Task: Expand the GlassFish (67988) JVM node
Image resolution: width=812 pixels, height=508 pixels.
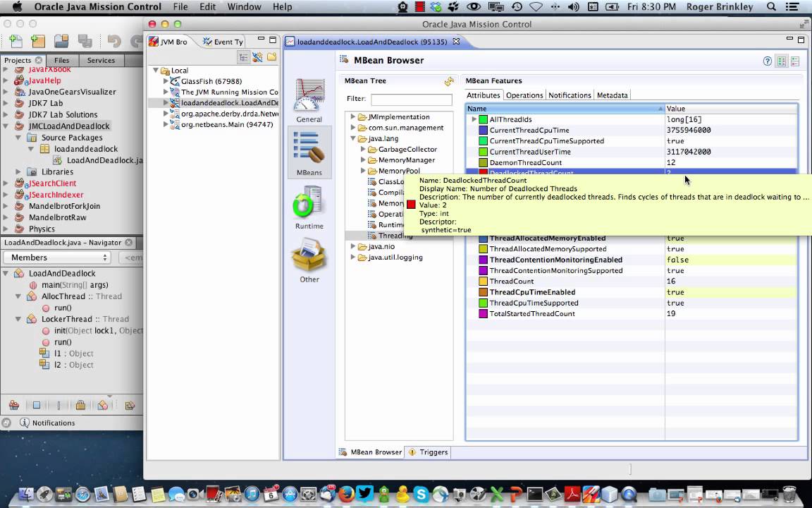Action: [x=166, y=81]
